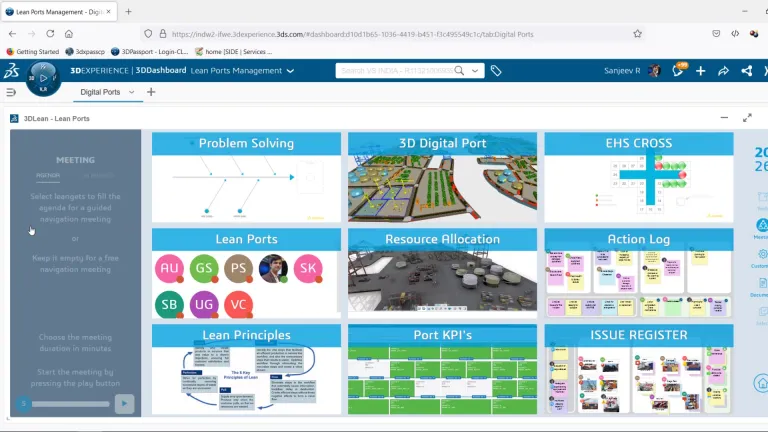The image size is (768, 432).
Task: Open the 3DS compass logo
Action: point(11,71)
